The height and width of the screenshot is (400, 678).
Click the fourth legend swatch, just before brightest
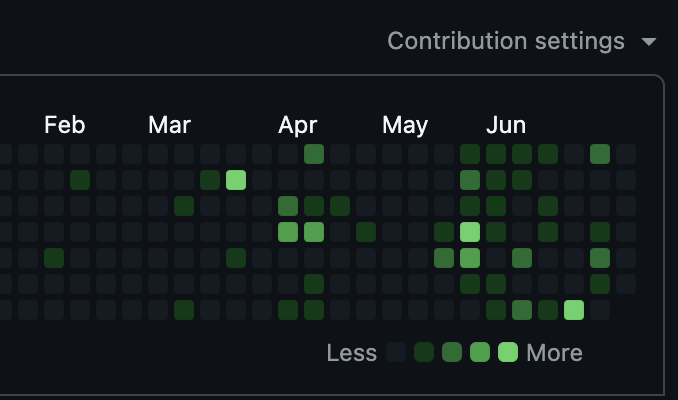click(480, 352)
